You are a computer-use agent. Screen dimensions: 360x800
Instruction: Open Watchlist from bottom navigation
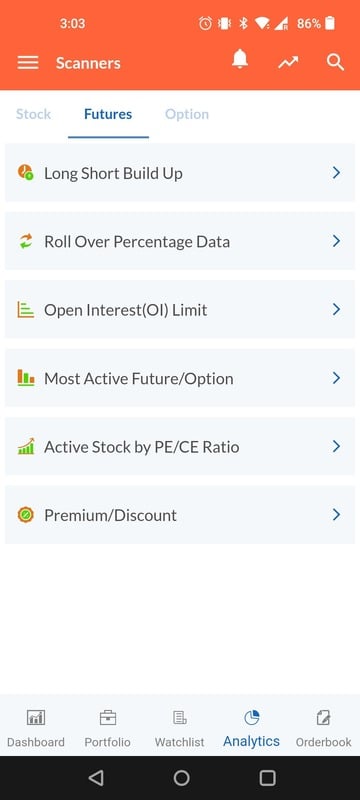click(179, 729)
